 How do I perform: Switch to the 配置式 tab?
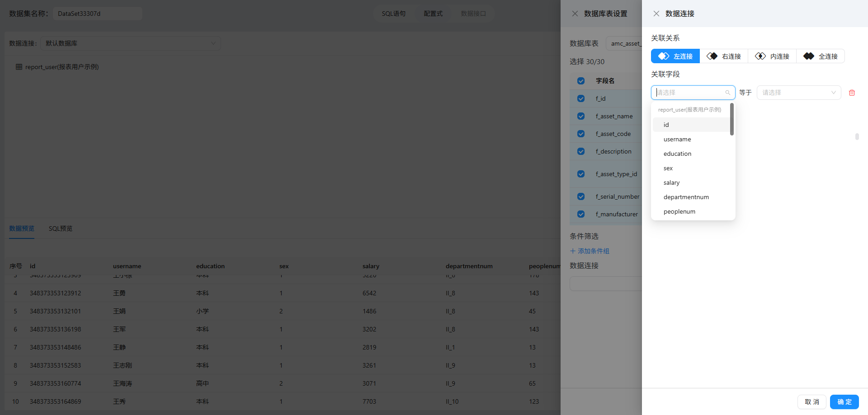(433, 14)
